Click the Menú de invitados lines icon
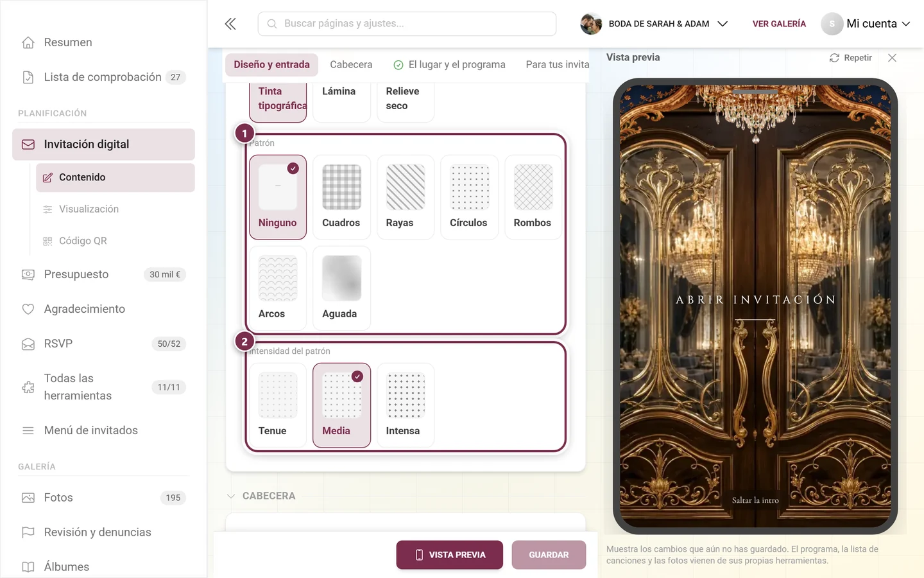The height and width of the screenshot is (578, 924). tap(28, 430)
